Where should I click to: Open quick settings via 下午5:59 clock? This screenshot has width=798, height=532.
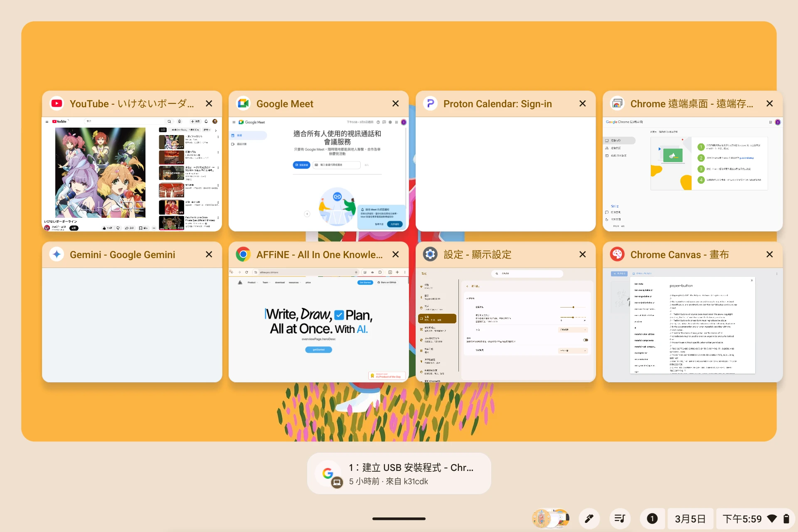pyautogui.click(x=742, y=518)
